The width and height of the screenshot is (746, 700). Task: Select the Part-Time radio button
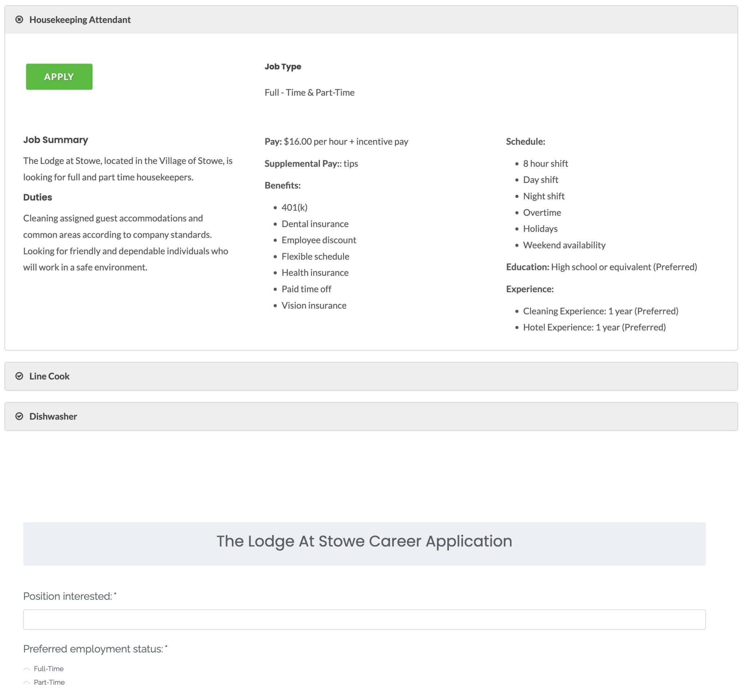pos(27,683)
